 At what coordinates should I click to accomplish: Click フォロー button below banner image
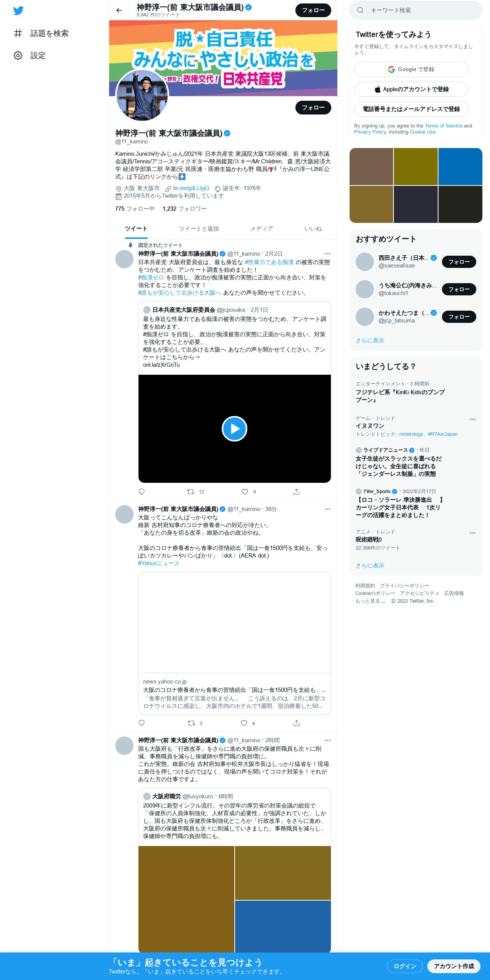coord(313,108)
